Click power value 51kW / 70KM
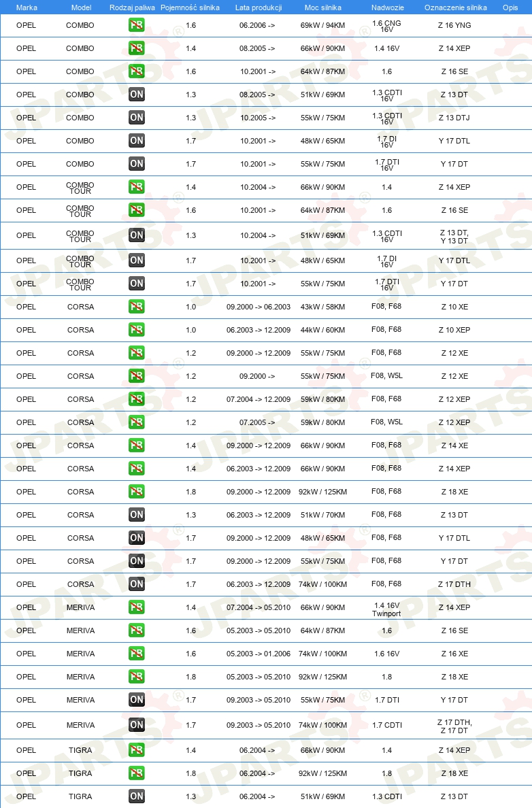This screenshot has width=532, height=808. [322, 516]
